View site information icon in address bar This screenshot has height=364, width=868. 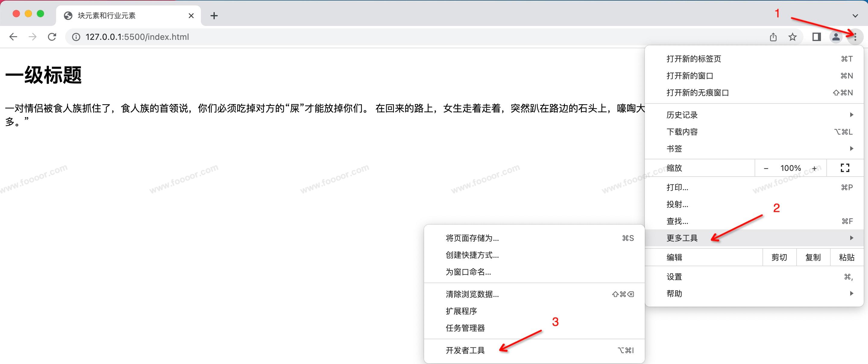click(77, 37)
